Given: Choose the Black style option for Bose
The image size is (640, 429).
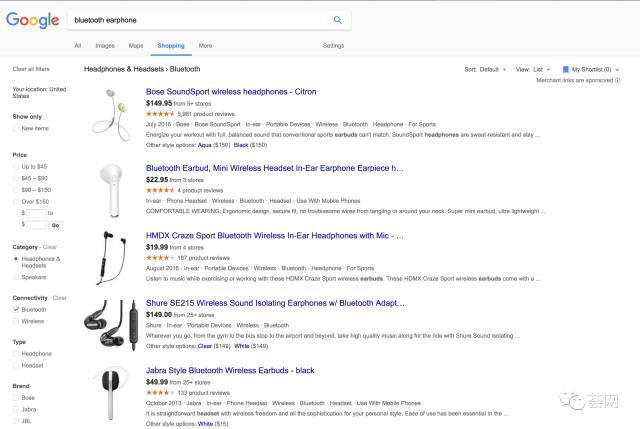Looking at the screenshot, I should 241,145.
